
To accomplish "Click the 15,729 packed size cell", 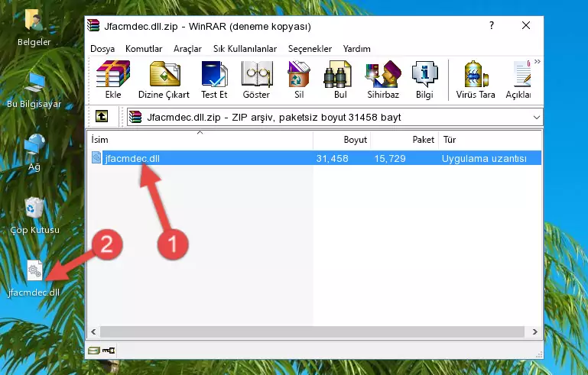I will click(x=390, y=158).
